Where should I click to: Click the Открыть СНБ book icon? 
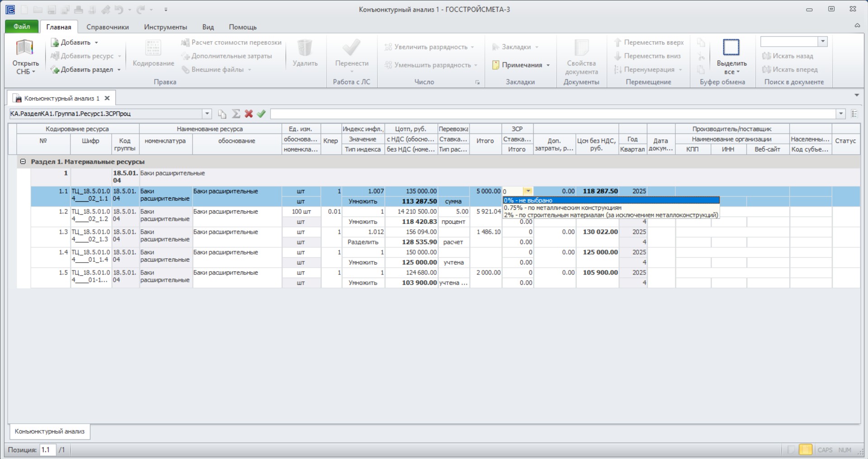click(x=25, y=48)
